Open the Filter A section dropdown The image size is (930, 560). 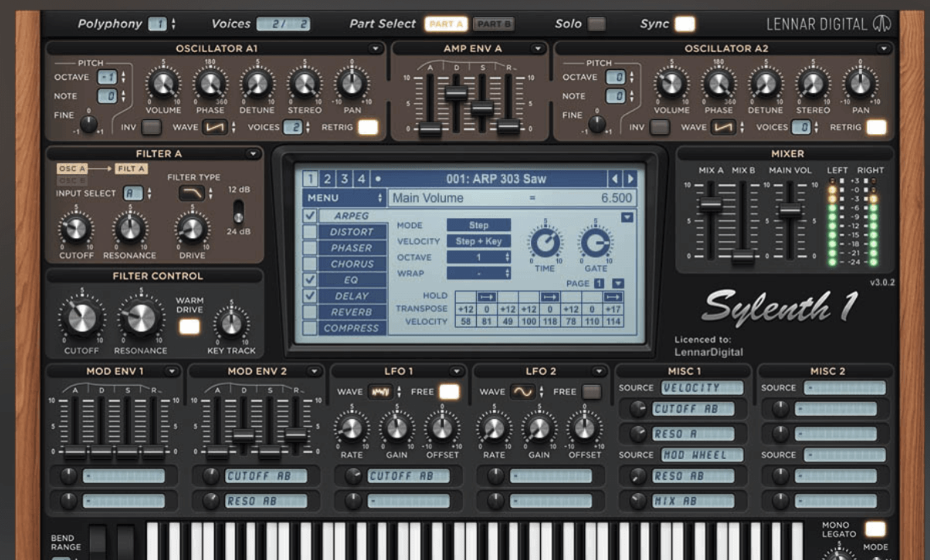(253, 154)
